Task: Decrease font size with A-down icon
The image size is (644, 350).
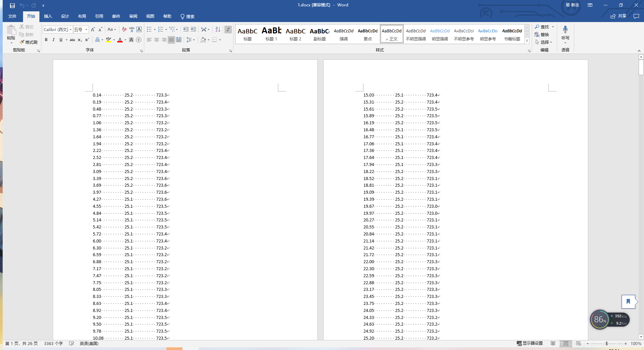Action: 100,29
